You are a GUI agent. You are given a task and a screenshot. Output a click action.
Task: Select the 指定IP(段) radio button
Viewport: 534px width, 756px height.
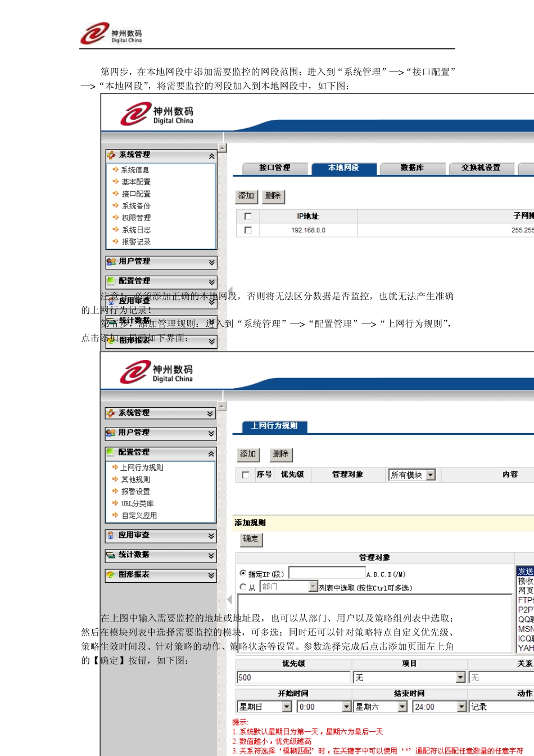(x=243, y=573)
